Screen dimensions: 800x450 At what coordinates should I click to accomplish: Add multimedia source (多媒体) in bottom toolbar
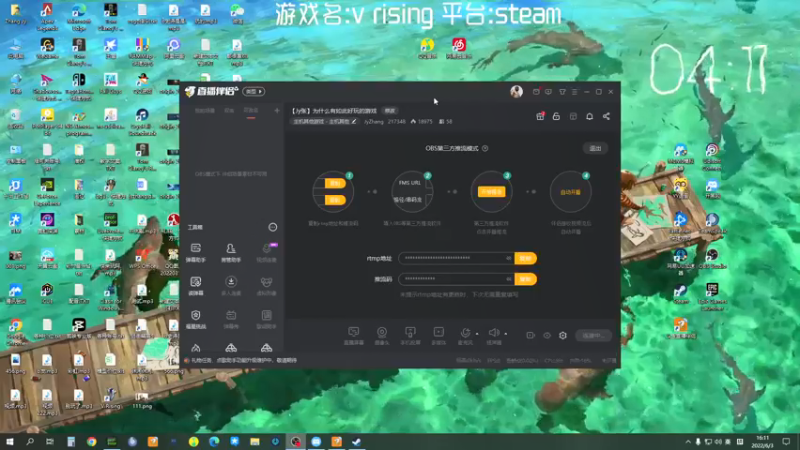(439, 336)
